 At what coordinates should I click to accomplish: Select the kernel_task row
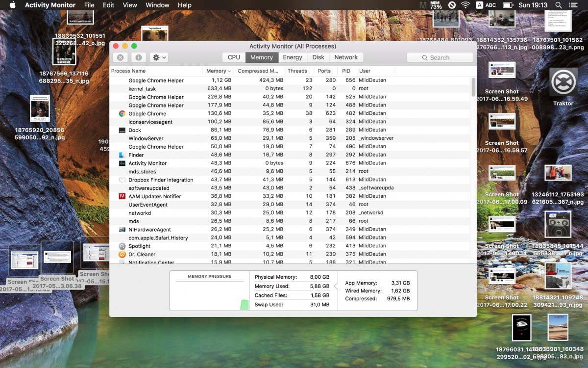290,89
